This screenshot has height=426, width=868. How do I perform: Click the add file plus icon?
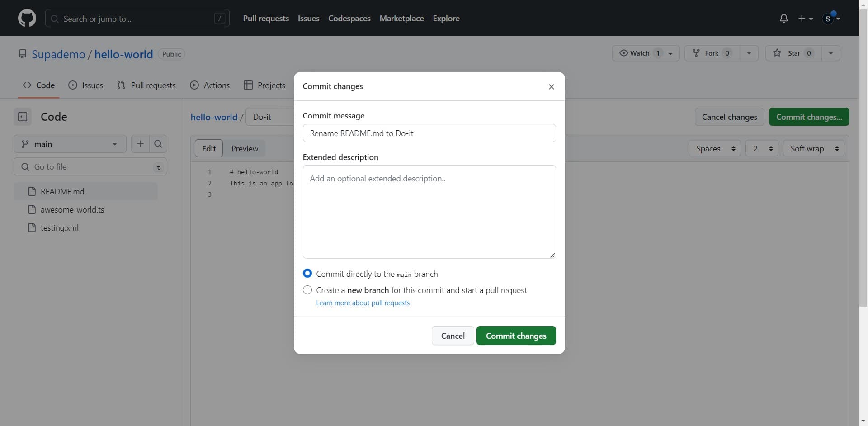click(140, 144)
